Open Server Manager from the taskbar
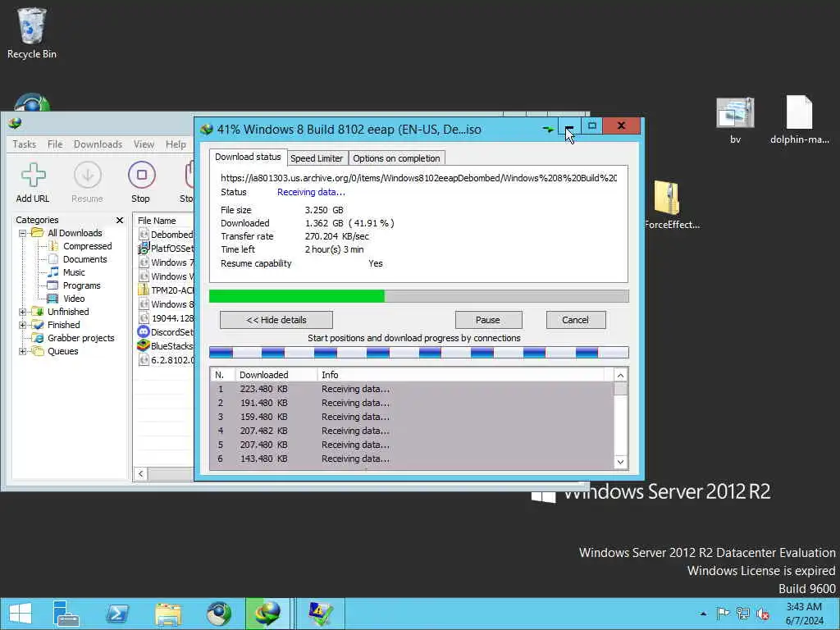This screenshot has width=840, height=630. (66, 614)
